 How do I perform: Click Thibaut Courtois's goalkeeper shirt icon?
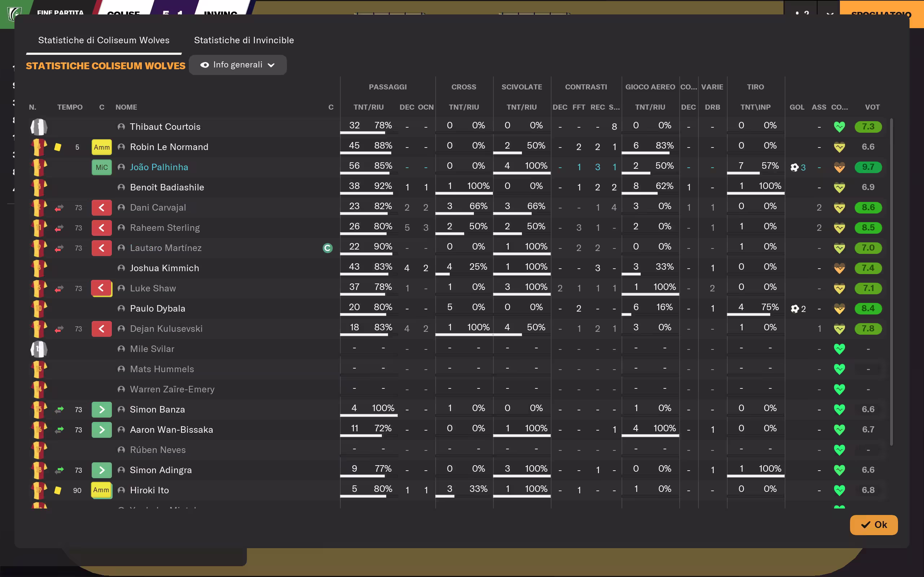coord(39,127)
